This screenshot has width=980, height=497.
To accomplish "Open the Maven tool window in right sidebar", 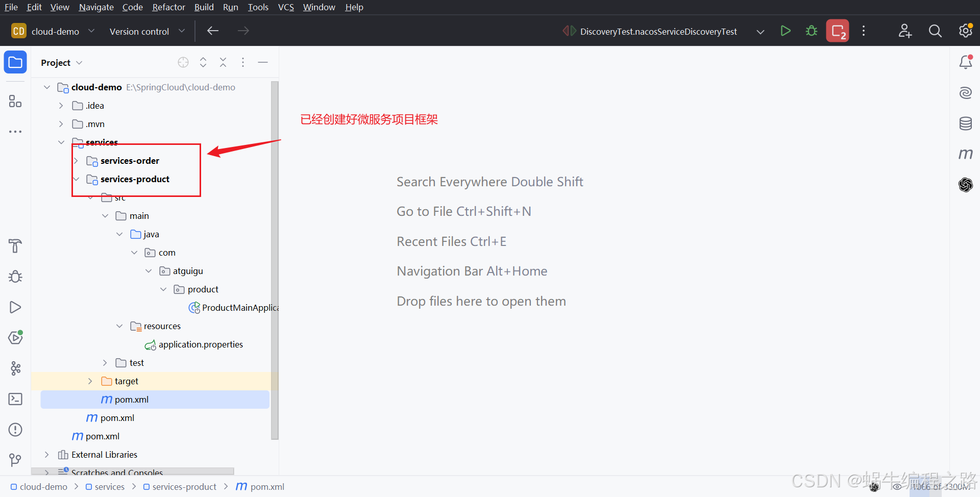I will tap(966, 154).
